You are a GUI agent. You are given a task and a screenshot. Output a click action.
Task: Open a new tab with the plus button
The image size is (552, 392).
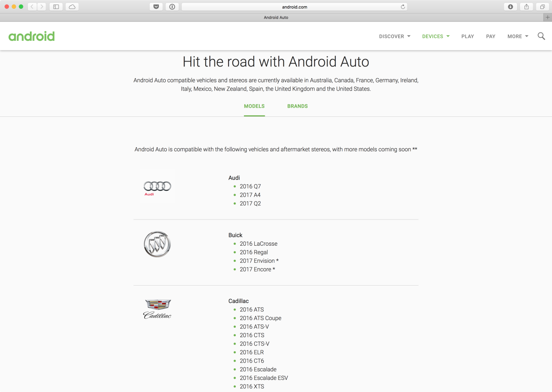pos(547,17)
